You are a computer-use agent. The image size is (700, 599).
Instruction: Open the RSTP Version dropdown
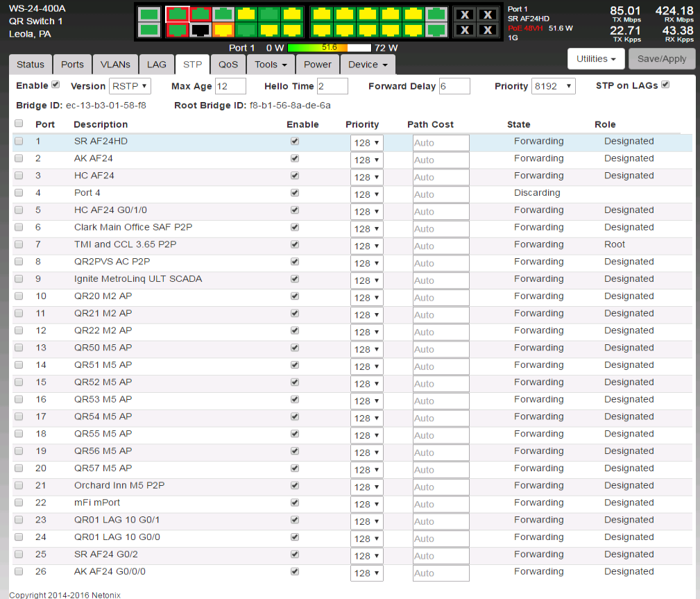130,86
